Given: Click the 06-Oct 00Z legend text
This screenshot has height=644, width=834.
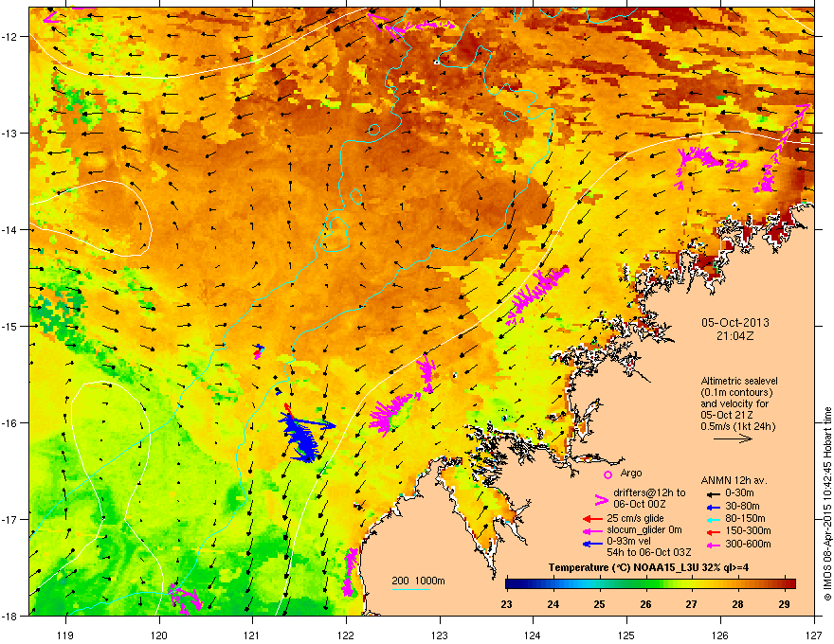Looking at the screenshot, I should (640, 504).
